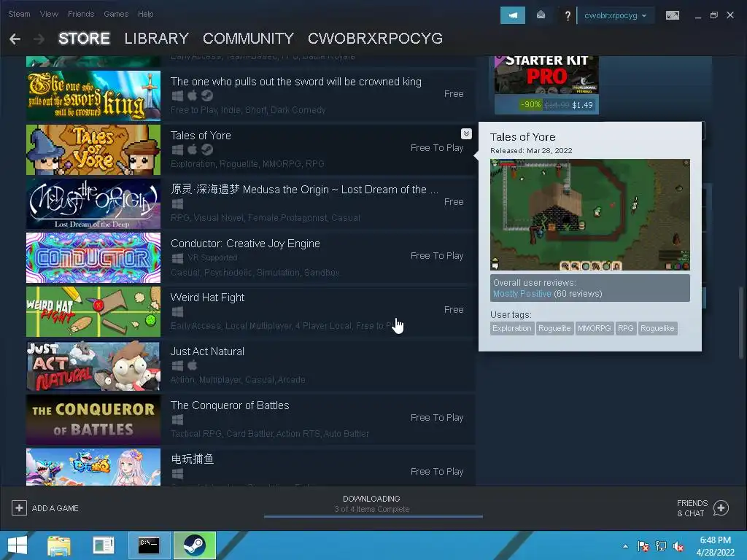Open the cwobrxrpocyg account dropdown
This screenshot has height=560, width=747.
coord(615,15)
